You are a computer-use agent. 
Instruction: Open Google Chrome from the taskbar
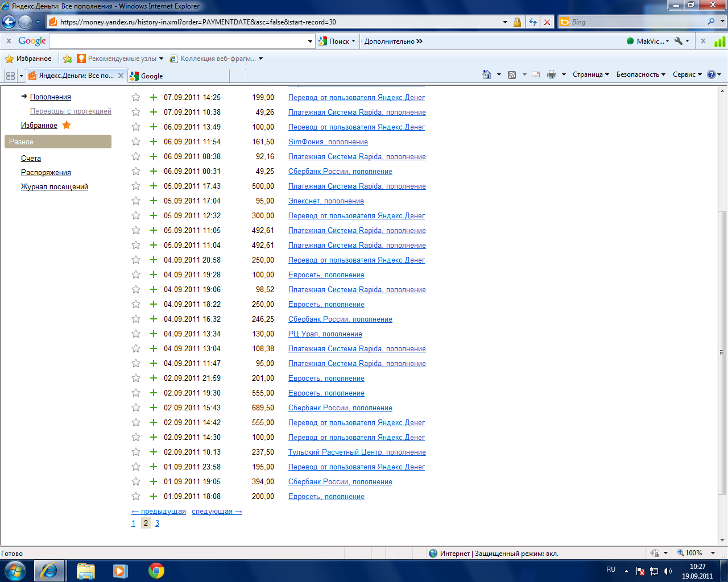(x=156, y=570)
